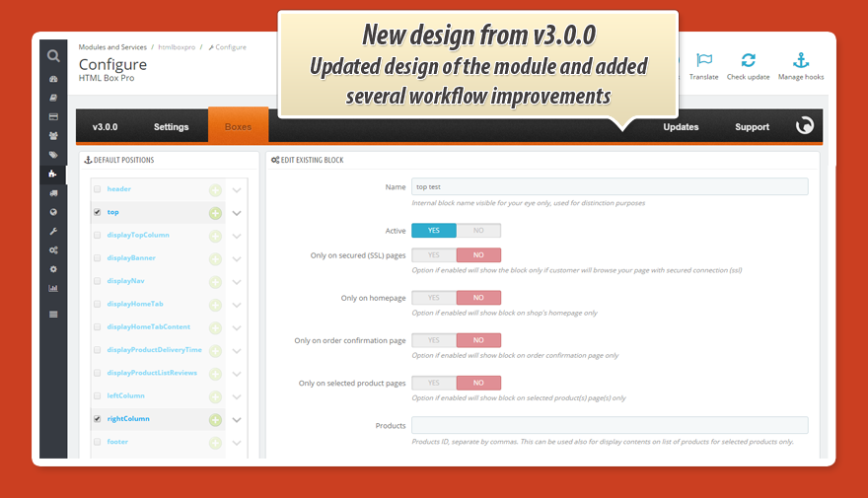Screen dimensions: 868x498
Task: Expand the top position chevron
Action: pos(237,213)
